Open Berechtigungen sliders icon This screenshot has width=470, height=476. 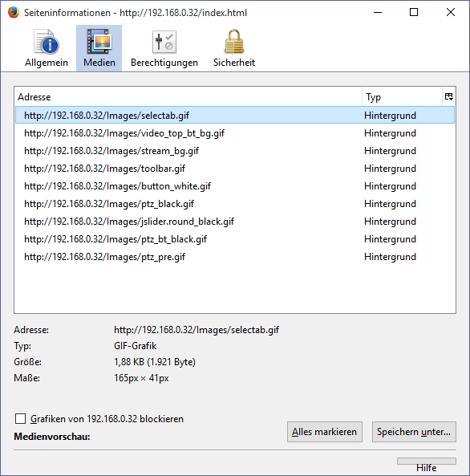point(164,42)
